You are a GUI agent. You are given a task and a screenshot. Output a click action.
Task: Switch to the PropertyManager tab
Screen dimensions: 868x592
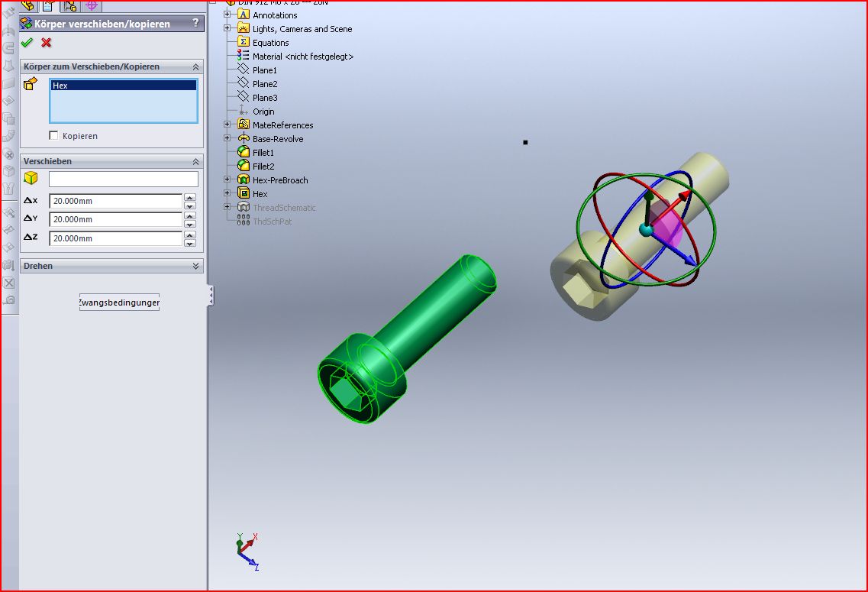49,5
